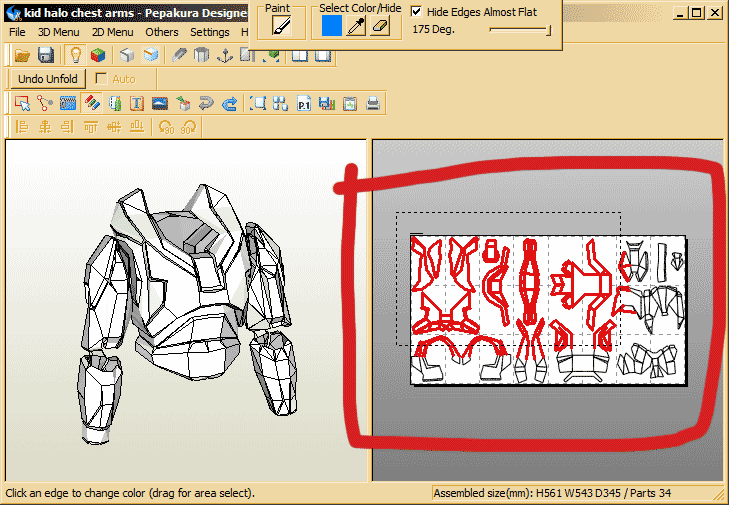The image size is (729, 505).
Task: Click the blue cube edge display icon
Action: coord(151,55)
